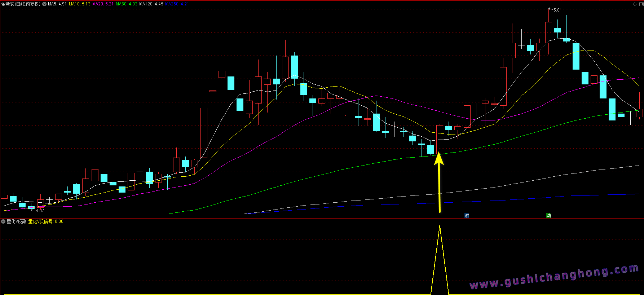Click the 量化V反副 indicator name

pyautogui.click(x=17, y=221)
